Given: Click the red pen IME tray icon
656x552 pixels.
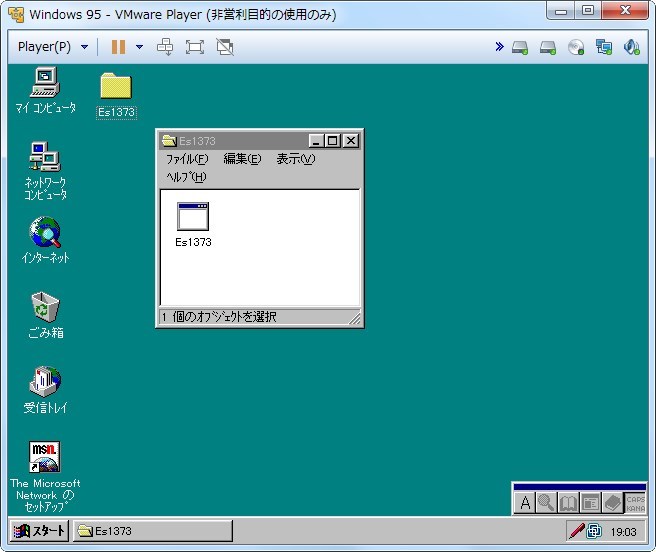Looking at the screenshot, I should (576, 531).
